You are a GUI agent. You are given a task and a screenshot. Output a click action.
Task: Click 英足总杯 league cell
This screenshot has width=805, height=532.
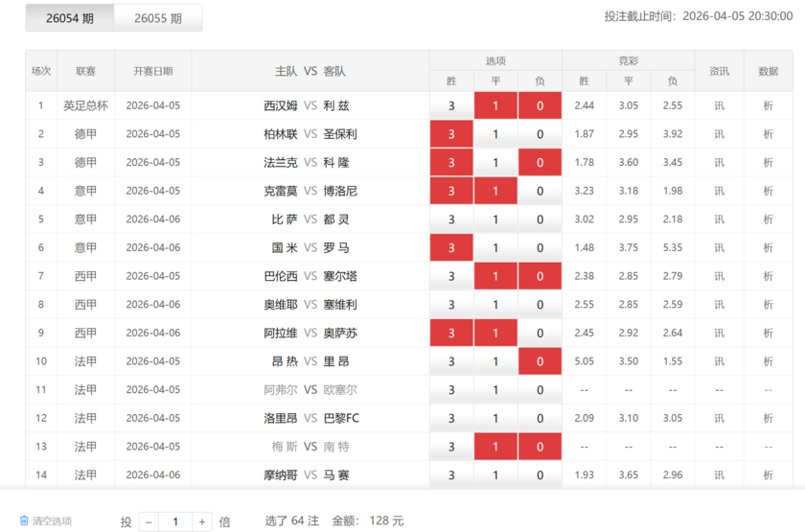tap(85, 105)
